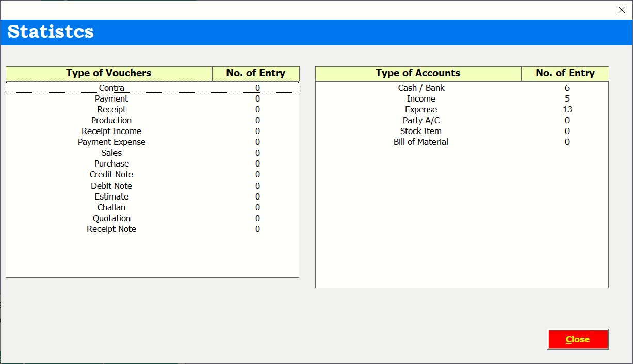This screenshot has height=364, width=633.
Task: Select the Cash / Bank account row
Action: pyautogui.click(x=421, y=88)
